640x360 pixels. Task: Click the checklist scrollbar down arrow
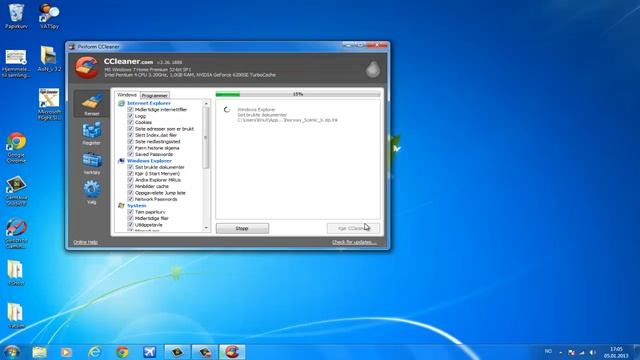coord(206,228)
